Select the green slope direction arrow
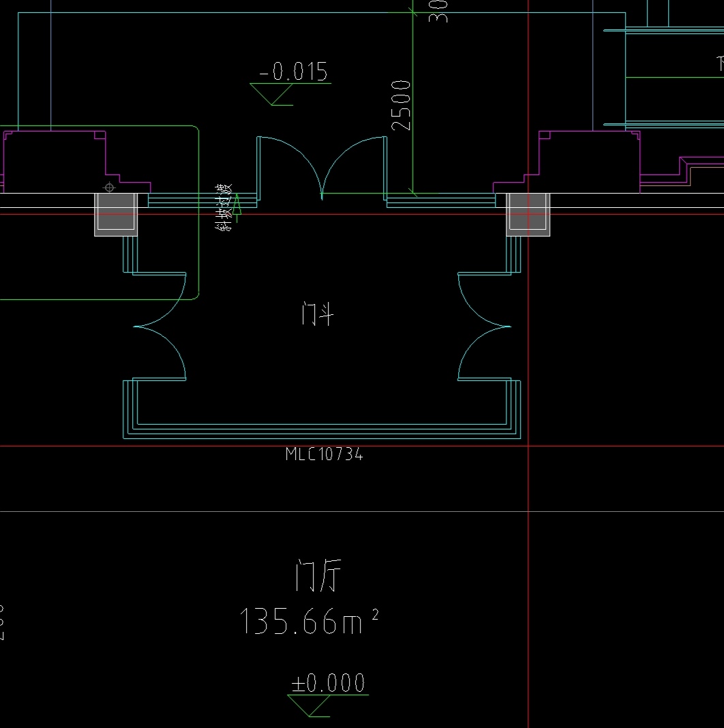Viewport: 724px width, 728px height. tap(237, 208)
